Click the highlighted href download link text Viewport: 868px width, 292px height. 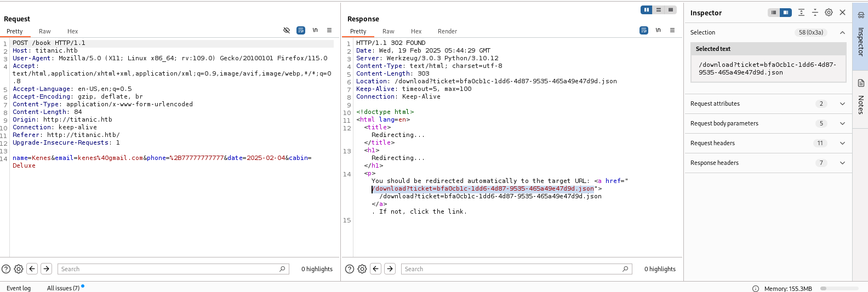click(x=483, y=188)
